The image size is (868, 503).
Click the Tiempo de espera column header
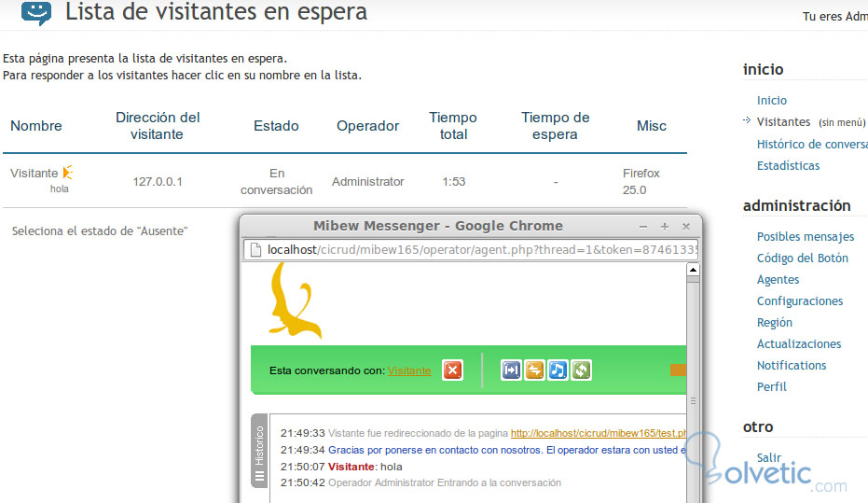(x=556, y=126)
